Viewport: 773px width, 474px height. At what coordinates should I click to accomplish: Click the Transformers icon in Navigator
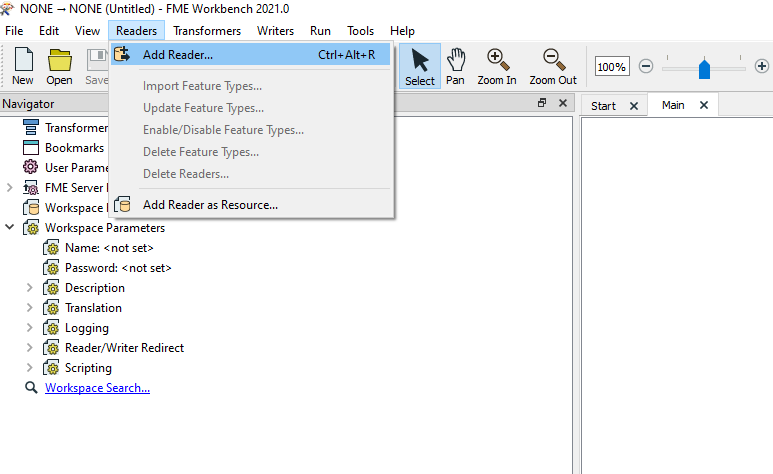coord(31,127)
